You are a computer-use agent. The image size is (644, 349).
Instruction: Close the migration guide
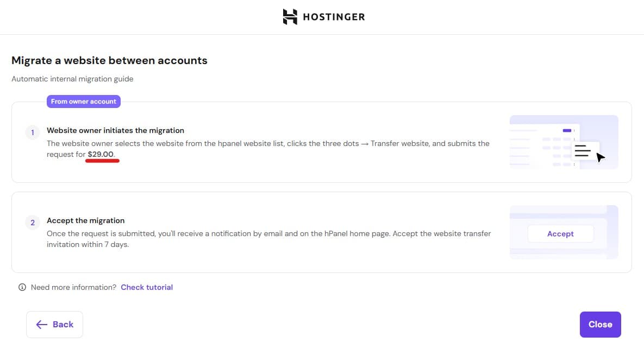click(x=600, y=325)
